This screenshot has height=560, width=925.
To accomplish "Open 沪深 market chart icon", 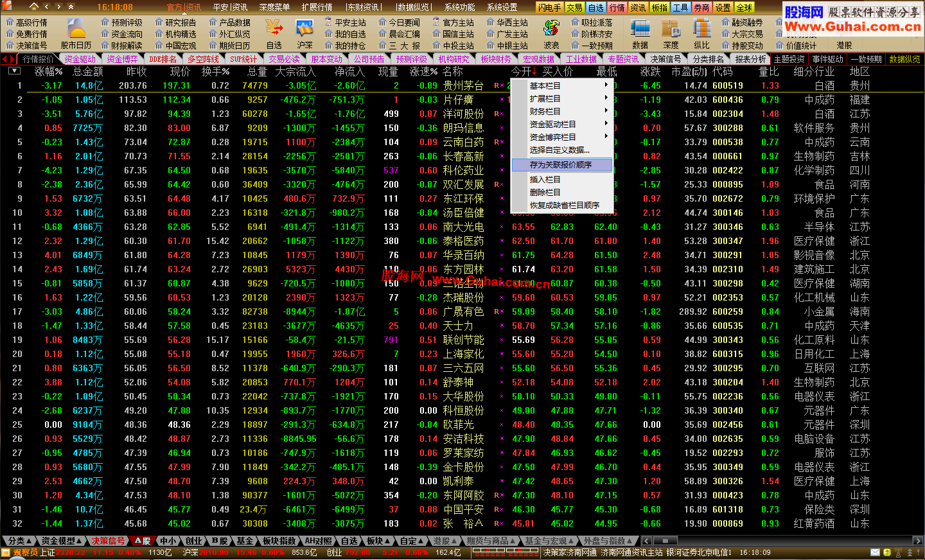I will point(304,29).
